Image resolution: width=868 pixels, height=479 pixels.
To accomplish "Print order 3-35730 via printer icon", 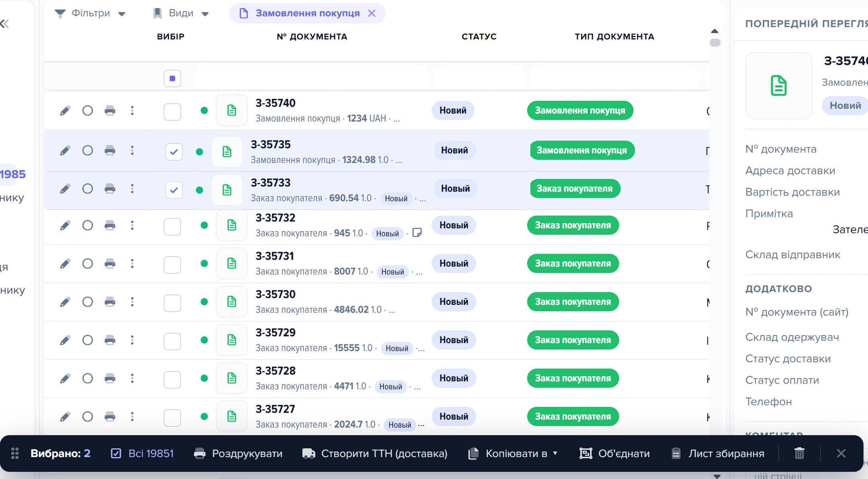I will coord(110,302).
